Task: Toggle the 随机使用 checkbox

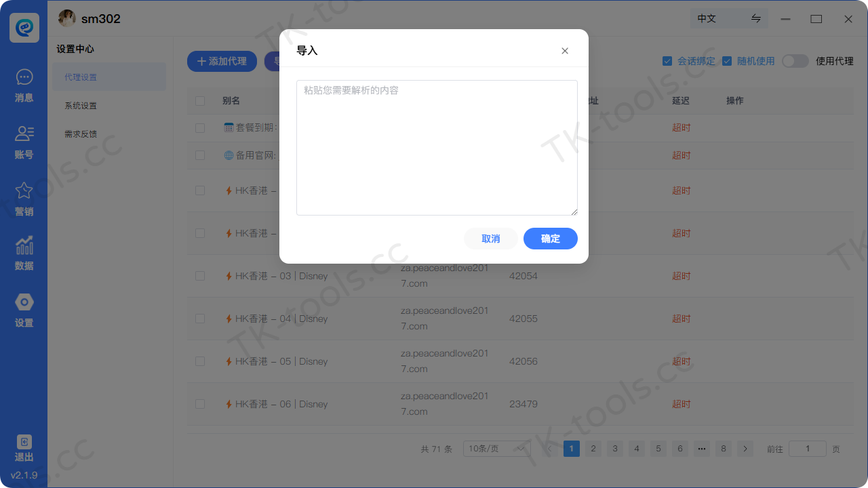Action: pos(727,61)
